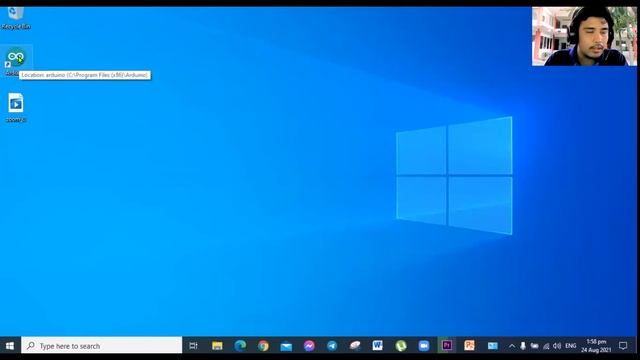Click the microphone tray icon
This screenshot has width=640, height=360.
523,346
